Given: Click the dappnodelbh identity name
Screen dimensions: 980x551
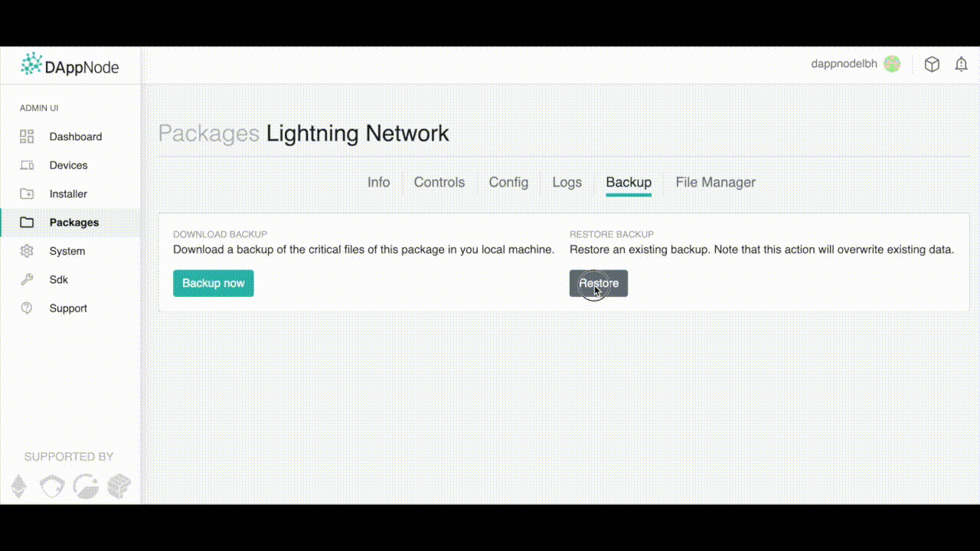Looking at the screenshot, I should (844, 64).
